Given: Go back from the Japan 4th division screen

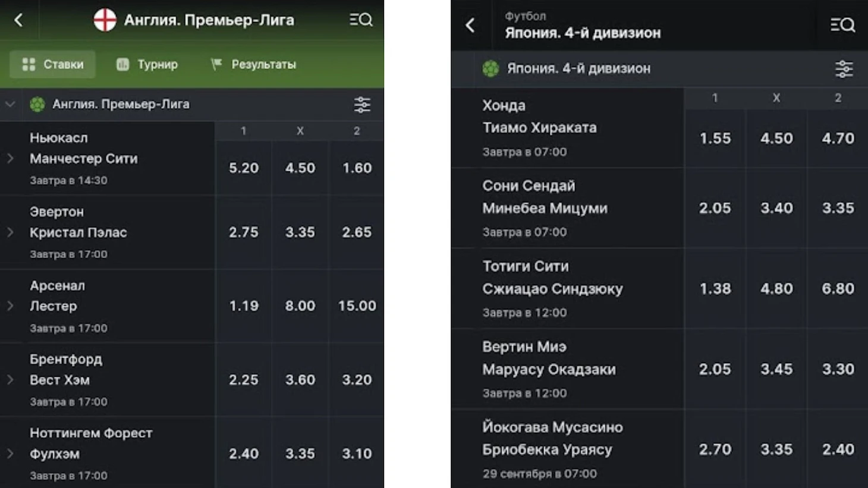Looking at the screenshot, I should point(470,25).
